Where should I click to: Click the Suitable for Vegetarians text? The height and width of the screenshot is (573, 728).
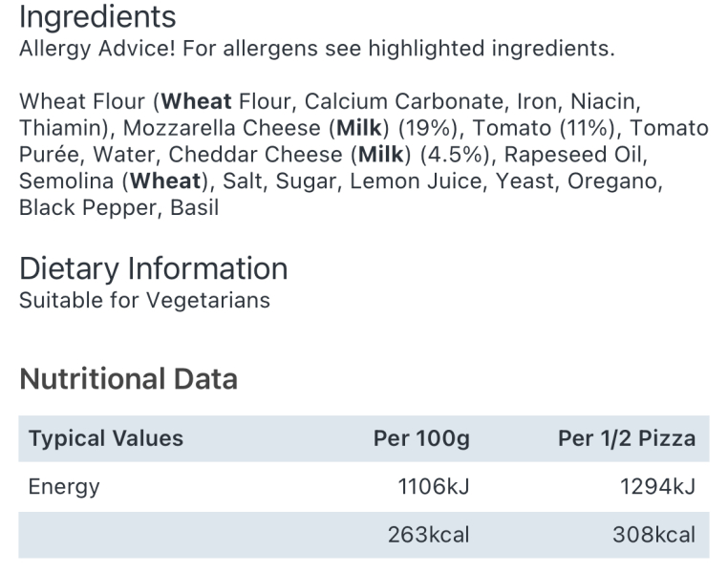144,301
